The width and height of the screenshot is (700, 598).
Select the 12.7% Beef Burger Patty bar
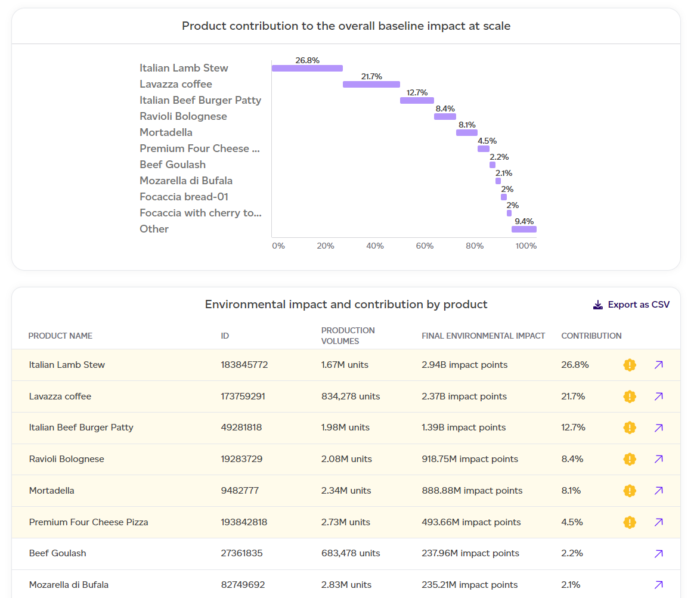(417, 100)
